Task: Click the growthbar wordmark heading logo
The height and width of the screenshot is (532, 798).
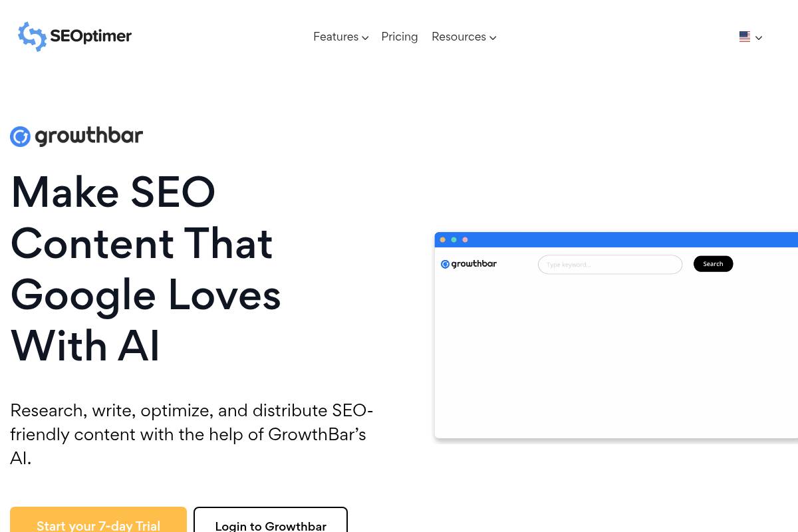Action: pyautogui.click(x=88, y=136)
